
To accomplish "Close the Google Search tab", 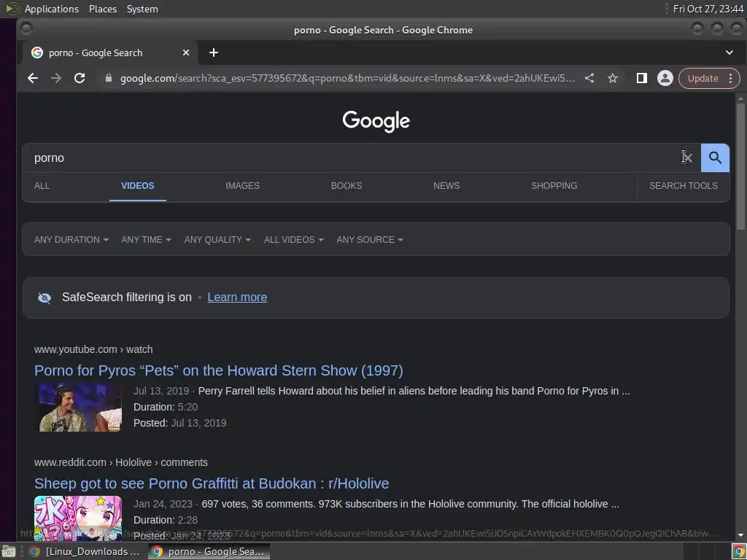I will click(x=186, y=52).
